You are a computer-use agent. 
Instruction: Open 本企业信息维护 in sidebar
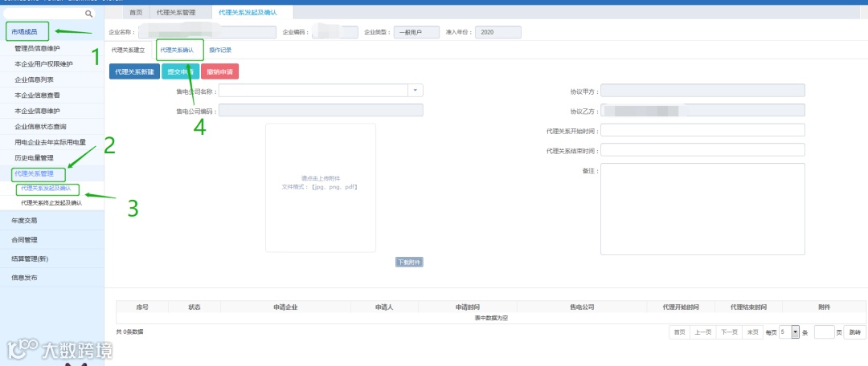click(36, 111)
